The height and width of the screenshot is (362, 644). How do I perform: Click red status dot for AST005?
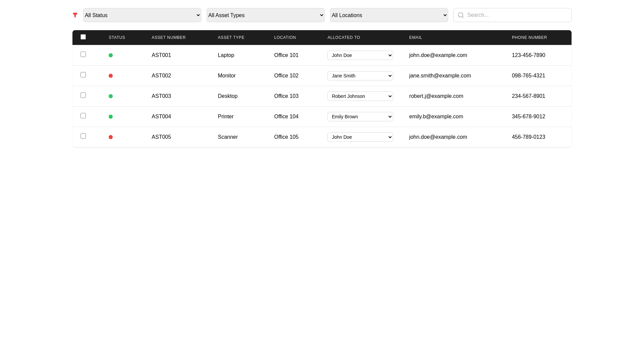tap(111, 137)
